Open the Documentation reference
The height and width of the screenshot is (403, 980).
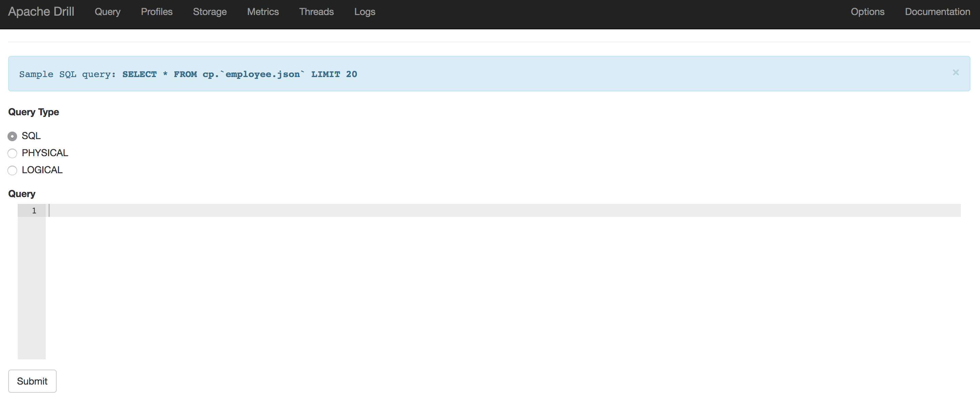(x=936, y=12)
